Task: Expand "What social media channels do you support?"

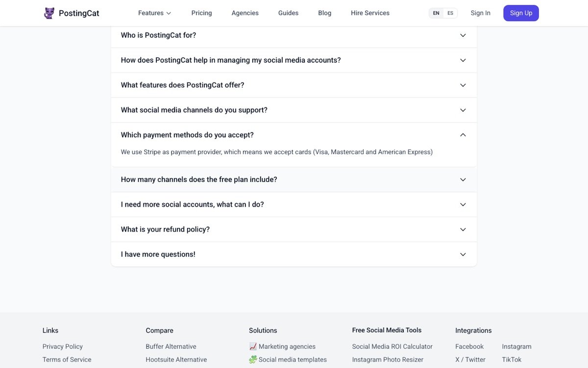Action: (x=294, y=110)
